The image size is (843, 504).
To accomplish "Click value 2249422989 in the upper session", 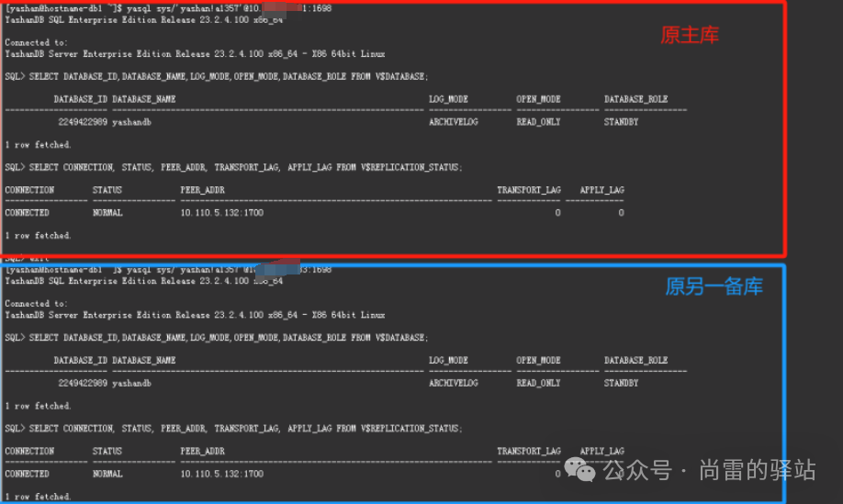I will pos(83,122).
